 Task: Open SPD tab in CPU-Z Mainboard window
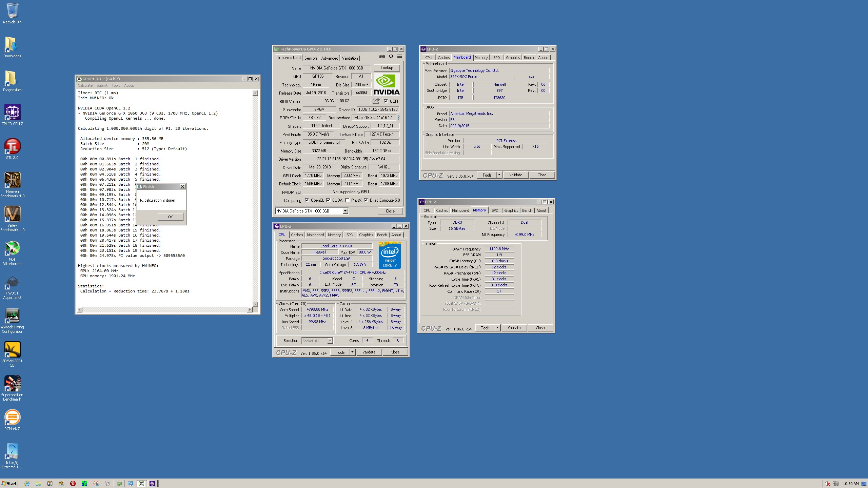pos(496,58)
